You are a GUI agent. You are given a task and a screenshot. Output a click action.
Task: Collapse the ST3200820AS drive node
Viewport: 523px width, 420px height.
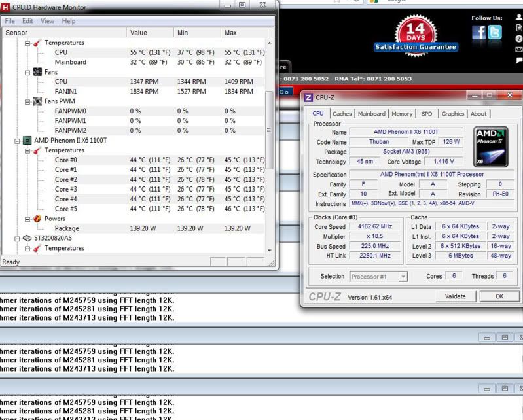point(17,239)
